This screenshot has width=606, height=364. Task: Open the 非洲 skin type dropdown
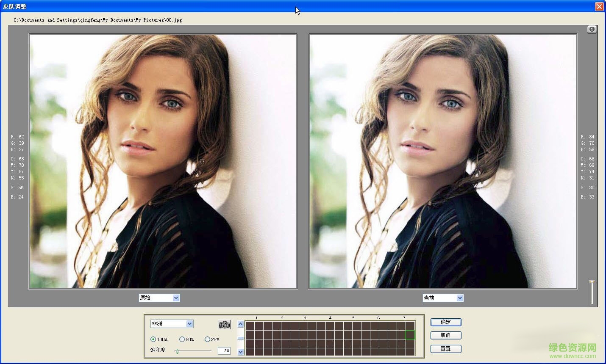click(172, 324)
